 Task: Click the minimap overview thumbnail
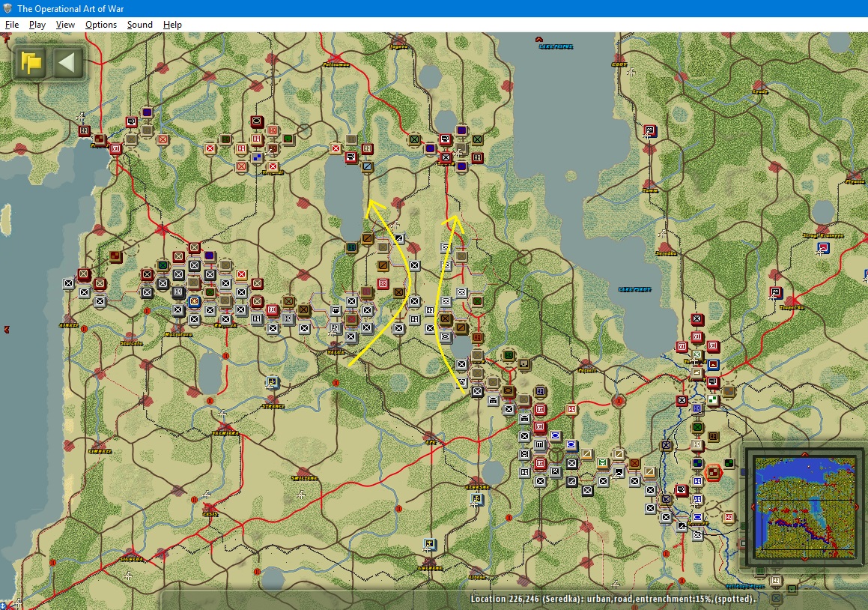[x=804, y=507]
